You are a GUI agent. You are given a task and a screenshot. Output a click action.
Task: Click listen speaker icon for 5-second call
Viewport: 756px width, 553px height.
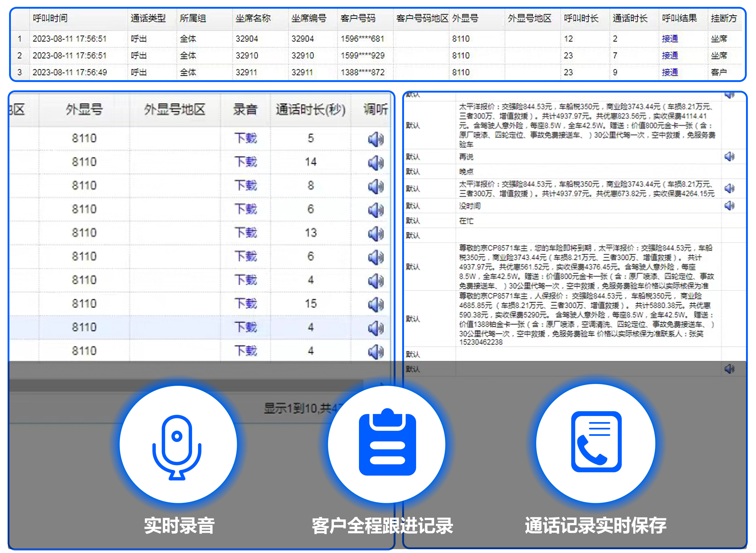pyautogui.click(x=376, y=139)
